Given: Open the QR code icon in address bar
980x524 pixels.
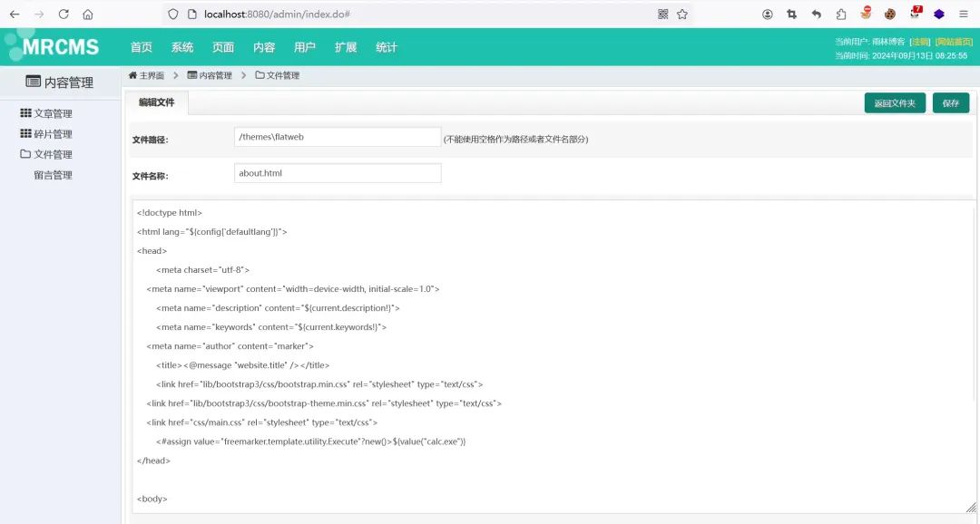Looking at the screenshot, I should point(663,14).
